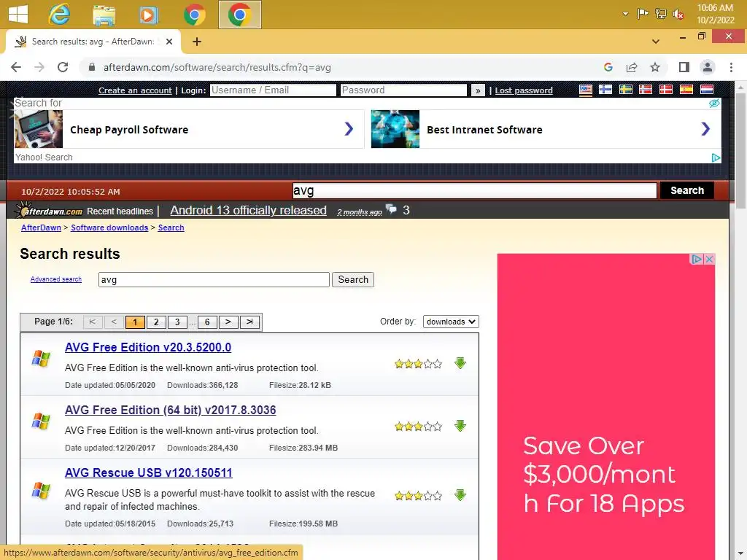The height and width of the screenshot is (560, 747).
Task: Go back in browser
Action: tap(16, 67)
